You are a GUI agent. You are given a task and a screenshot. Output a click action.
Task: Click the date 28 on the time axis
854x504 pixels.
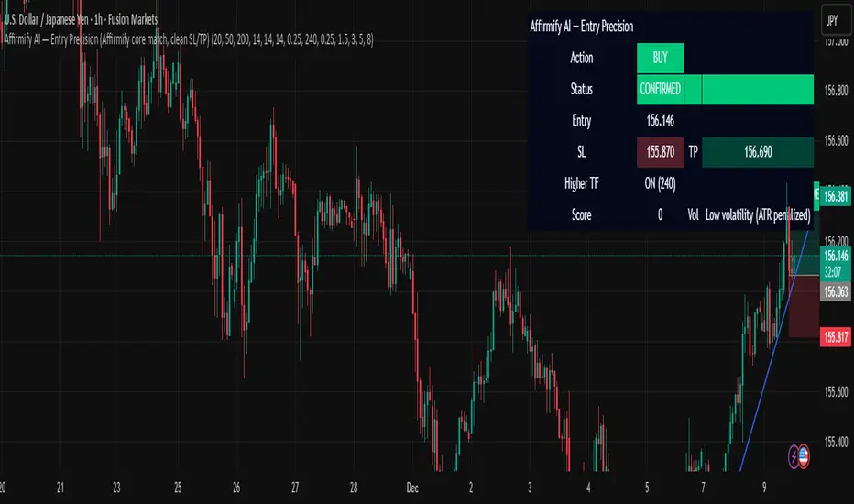(x=354, y=488)
